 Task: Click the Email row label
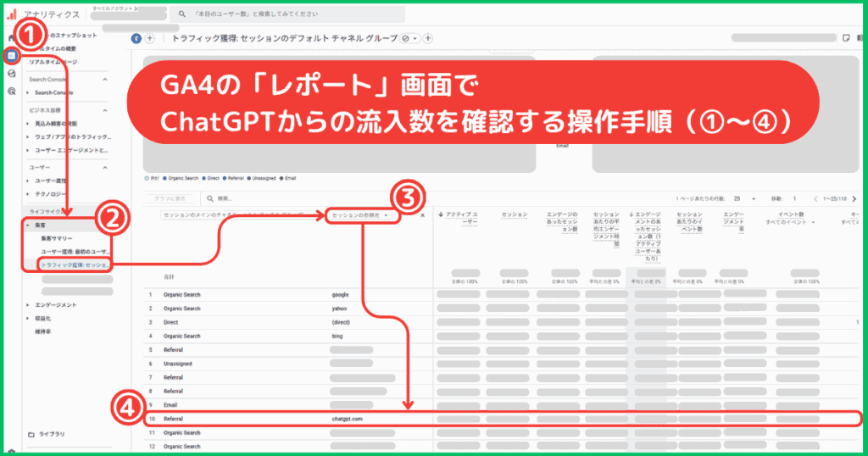(x=170, y=405)
